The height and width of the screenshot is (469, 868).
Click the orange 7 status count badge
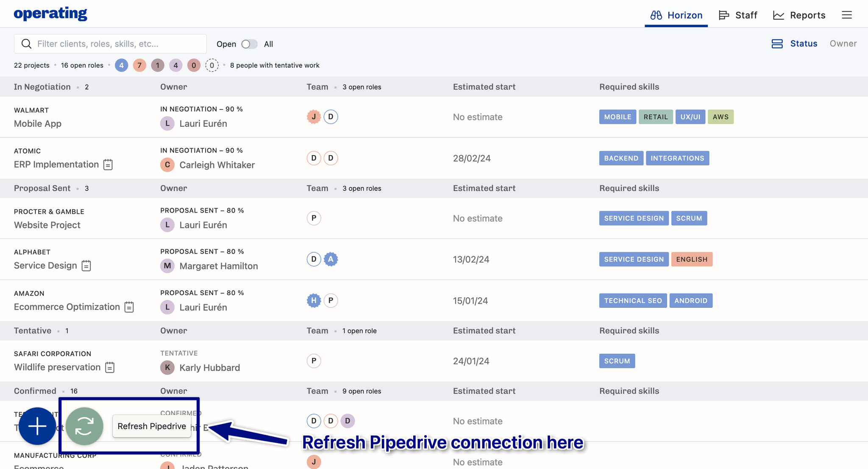point(139,65)
